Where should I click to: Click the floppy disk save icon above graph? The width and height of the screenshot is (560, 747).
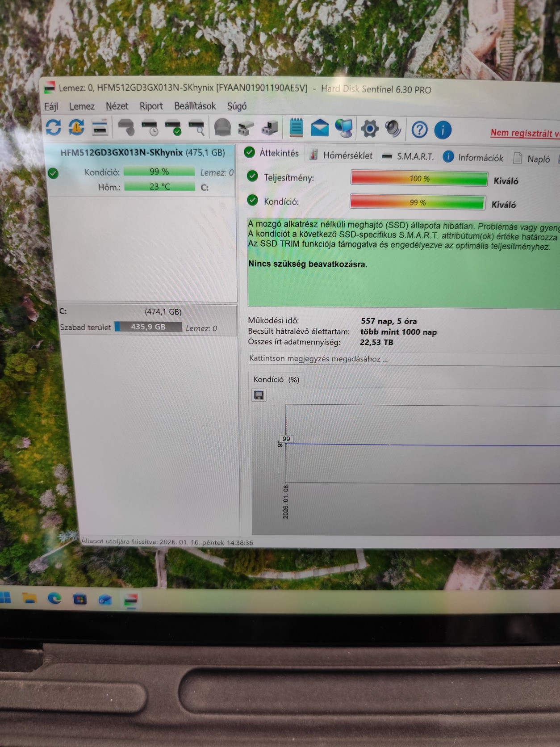point(259,395)
